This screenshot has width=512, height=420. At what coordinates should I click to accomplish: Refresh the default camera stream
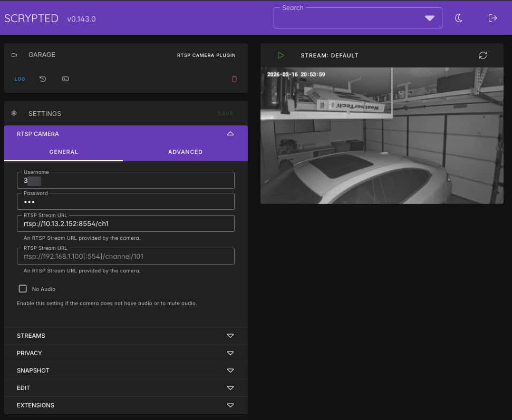tap(482, 55)
